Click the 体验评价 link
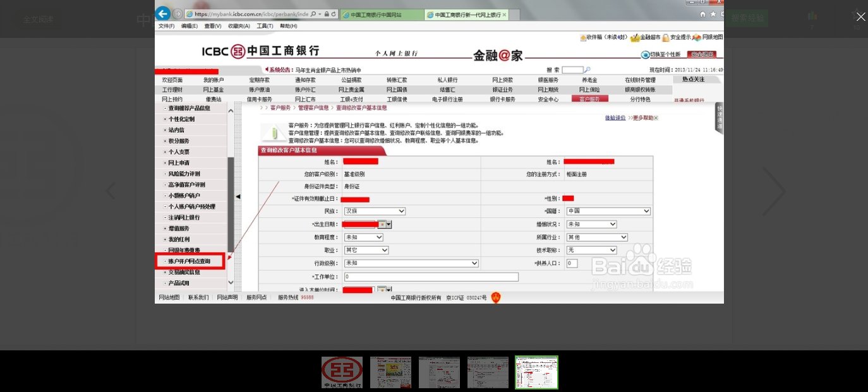This screenshot has height=392, width=868. (615, 118)
